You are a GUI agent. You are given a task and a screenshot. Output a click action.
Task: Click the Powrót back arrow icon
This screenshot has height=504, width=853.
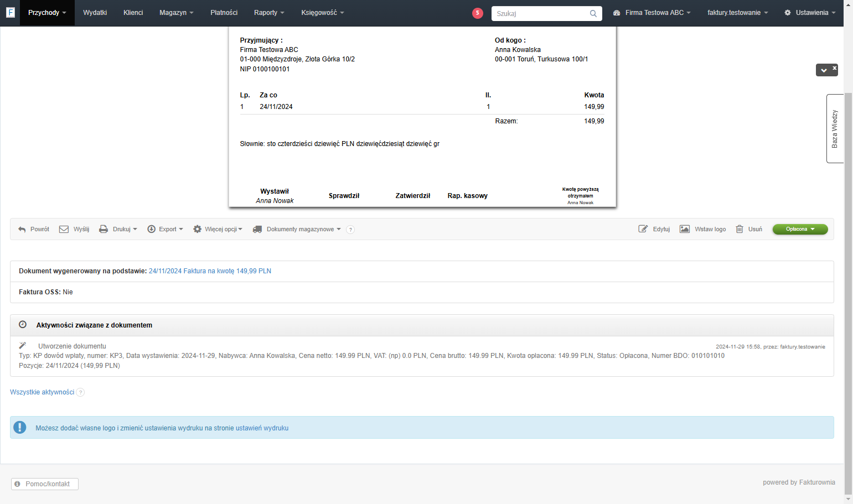[x=22, y=229]
